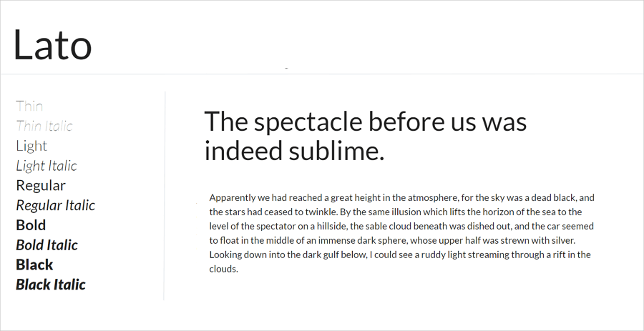Switch to the Regular weight

[x=41, y=186]
